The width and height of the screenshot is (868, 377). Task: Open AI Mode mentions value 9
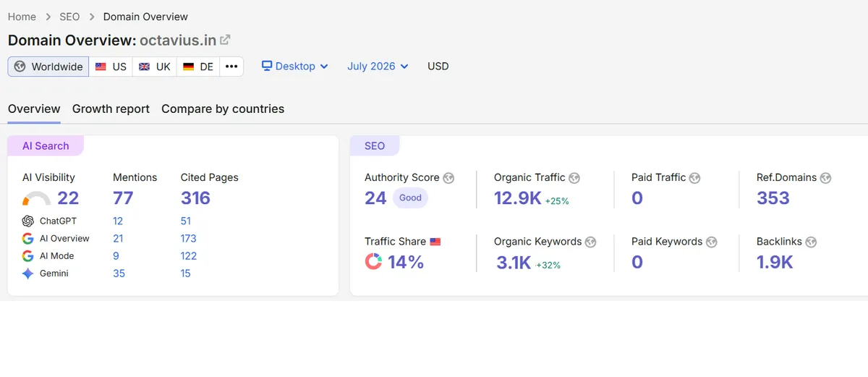tap(116, 255)
